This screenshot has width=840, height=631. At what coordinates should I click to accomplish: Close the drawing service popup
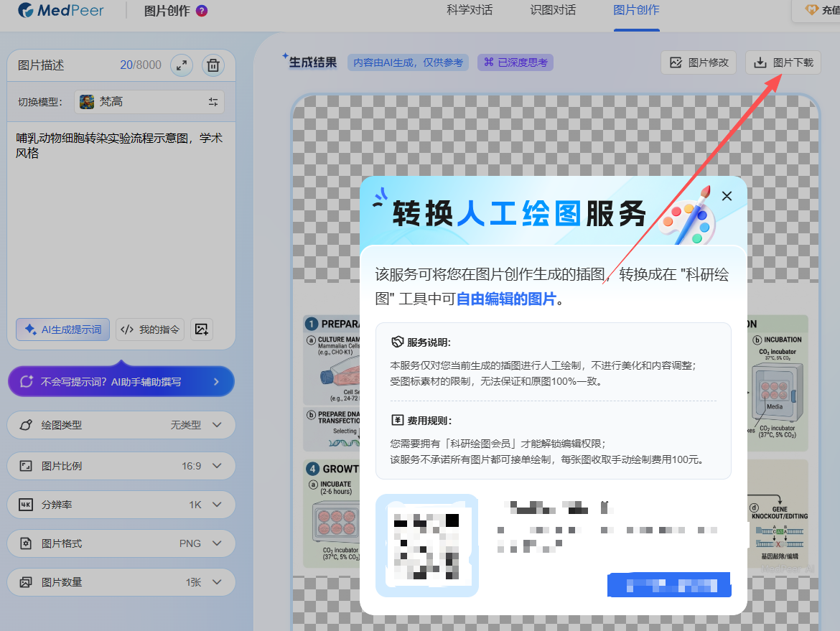[x=727, y=196]
